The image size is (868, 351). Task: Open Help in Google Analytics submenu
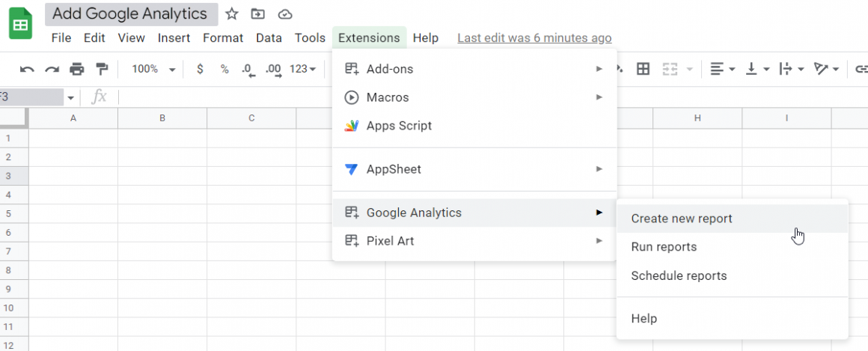[732, 319]
